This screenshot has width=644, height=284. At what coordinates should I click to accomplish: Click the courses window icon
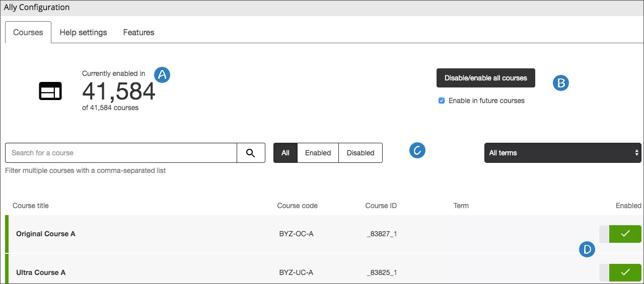tap(50, 91)
